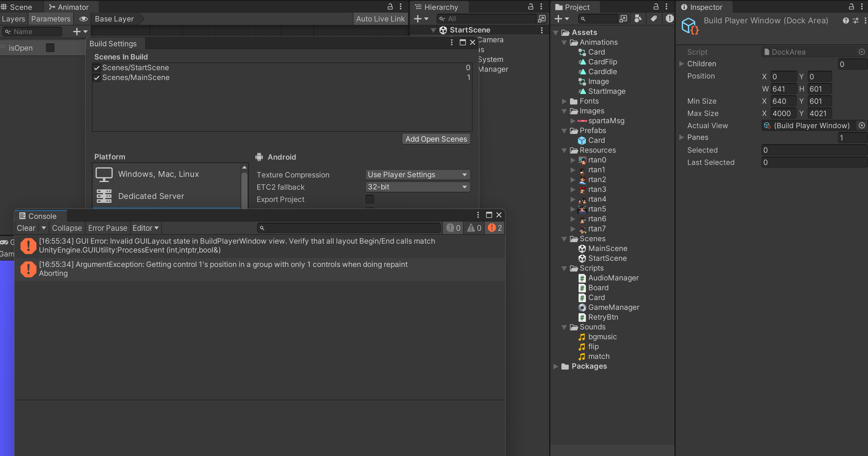868x456 pixels.
Task: Click the Console search field
Action: click(x=349, y=228)
